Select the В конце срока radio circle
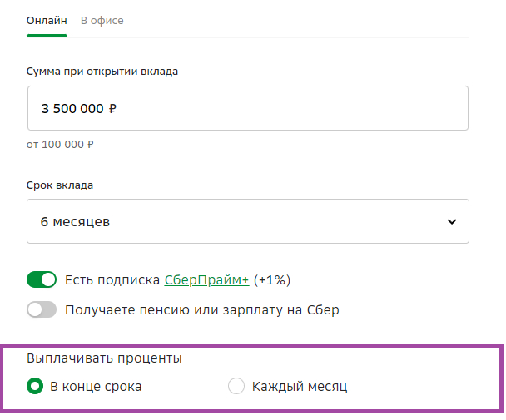The width and height of the screenshot is (506, 420). 35,386
